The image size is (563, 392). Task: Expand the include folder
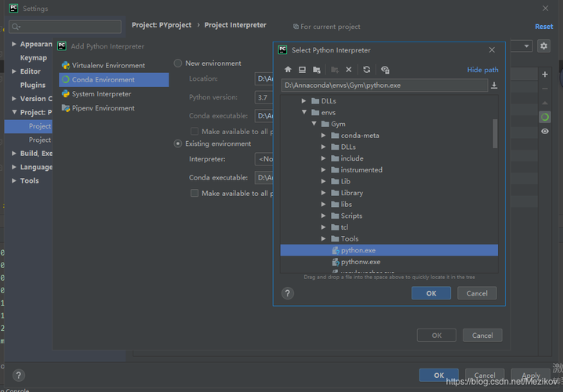pos(324,158)
